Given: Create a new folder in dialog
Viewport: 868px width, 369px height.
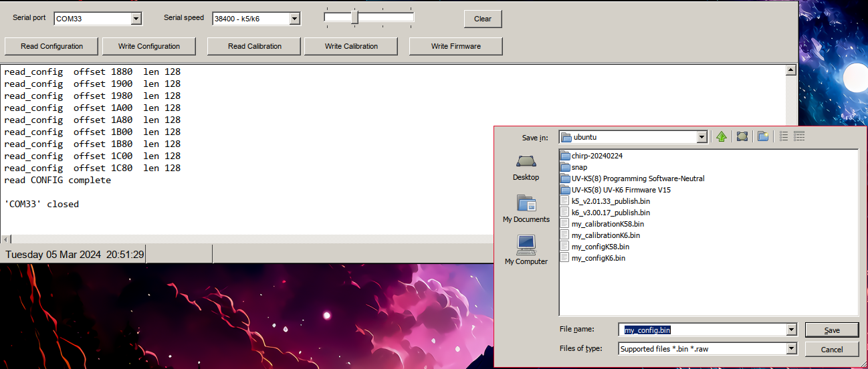Looking at the screenshot, I should (762, 137).
